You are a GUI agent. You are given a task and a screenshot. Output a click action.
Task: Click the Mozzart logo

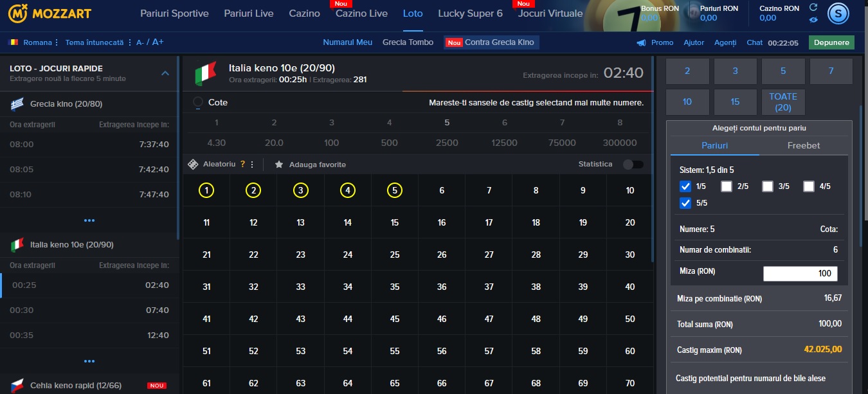[x=50, y=13]
